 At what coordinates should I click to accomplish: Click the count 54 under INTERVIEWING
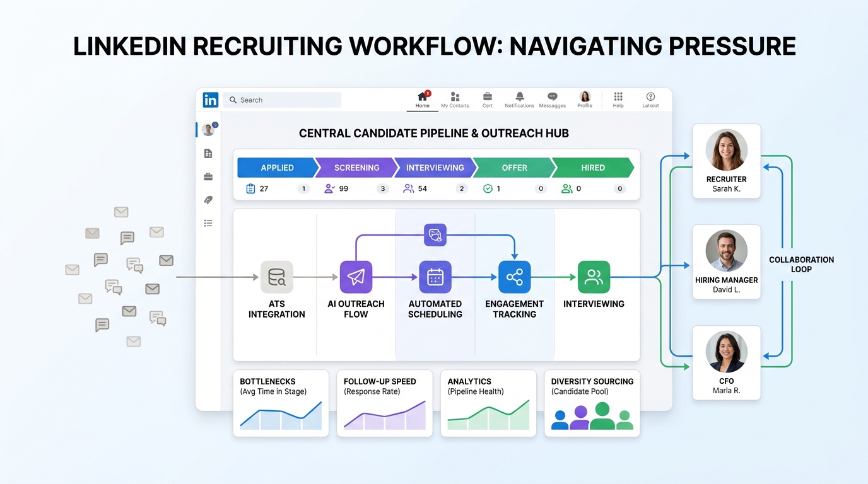(423, 188)
